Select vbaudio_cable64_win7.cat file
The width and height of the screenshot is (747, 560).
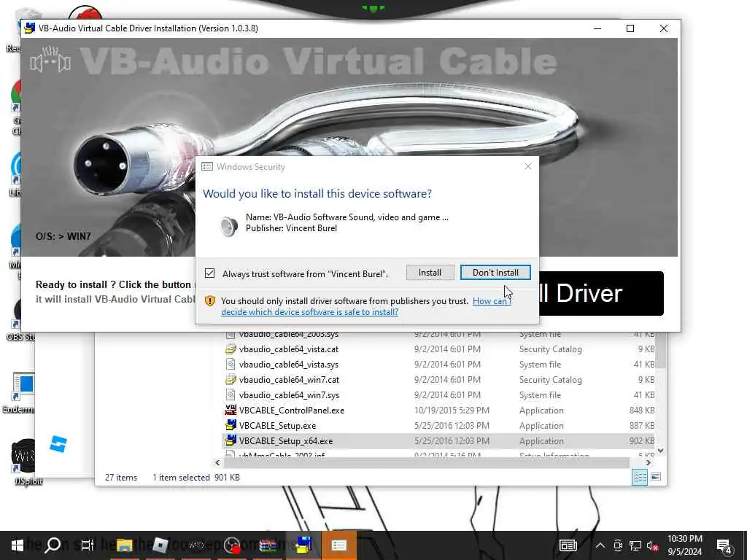click(x=289, y=379)
